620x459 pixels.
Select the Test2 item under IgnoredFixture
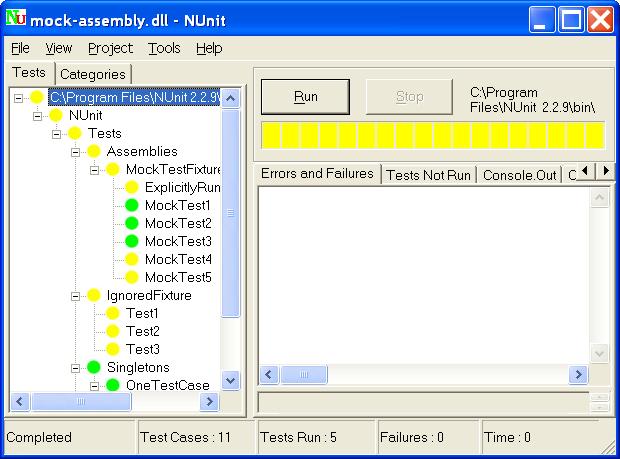pos(143,331)
